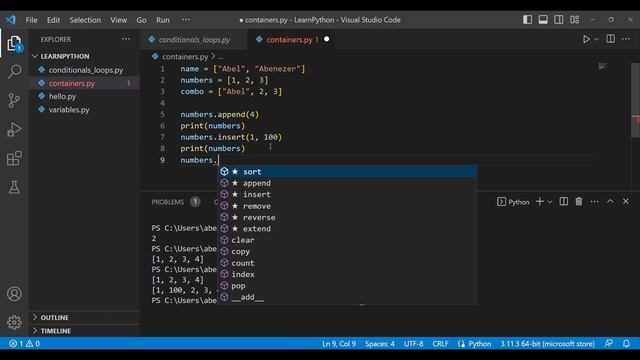Create a new terminal with plus icon
The height and width of the screenshot is (360, 640).
pyautogui.click(x=540, y=202)
